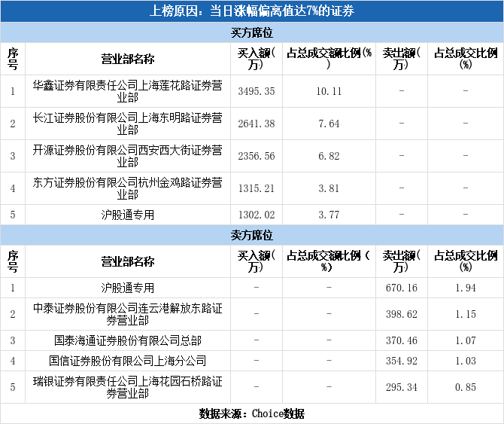504x424 pixels.
Task: Click 营业部名称 header in seller table
Action: point(128,261)
